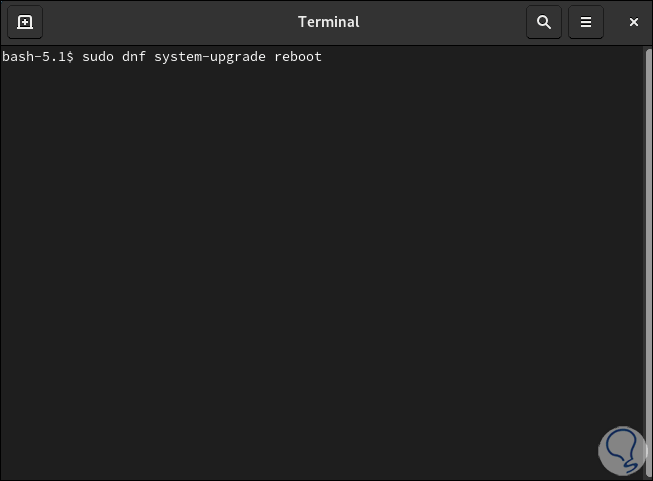Click empty header bar space left of title

click(160, 22)
